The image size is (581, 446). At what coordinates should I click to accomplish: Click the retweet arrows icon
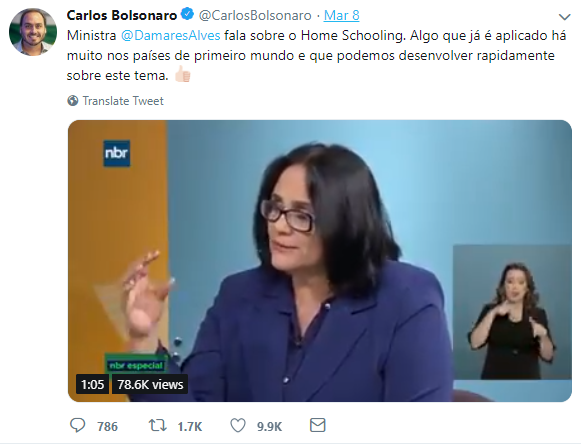click(x=157, y=425)
